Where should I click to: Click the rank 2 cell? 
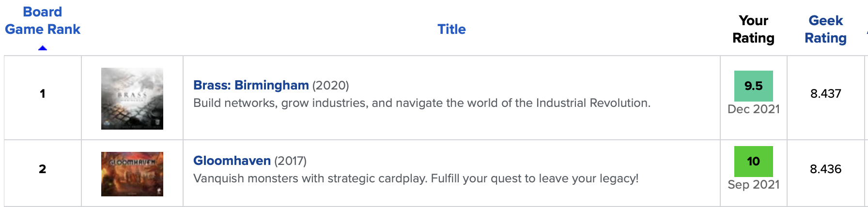pyautogui.click(x=43, y=169)
